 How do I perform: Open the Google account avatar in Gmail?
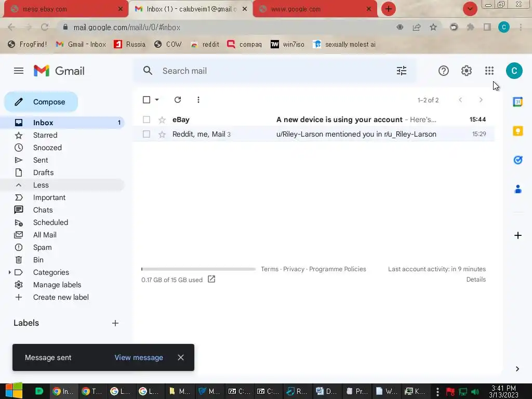tap(514, 71)
